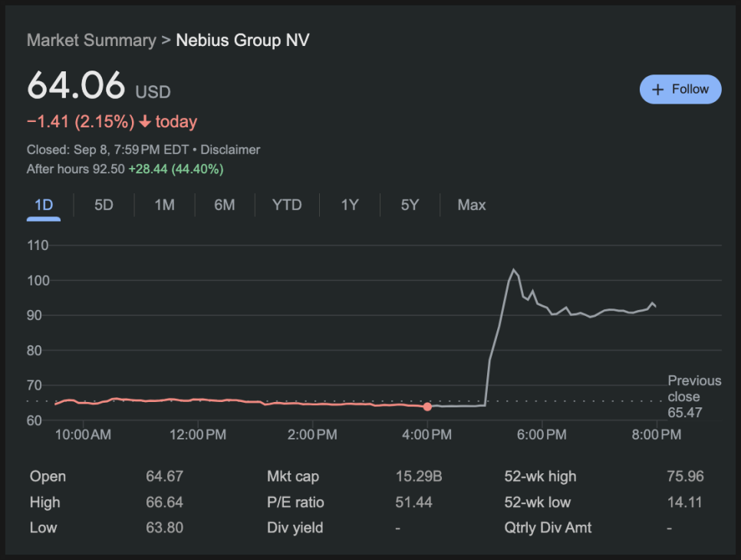The height and width of the screenshot is (560, 741).
Task: Click the Follow button
Action: click(680, 89)
